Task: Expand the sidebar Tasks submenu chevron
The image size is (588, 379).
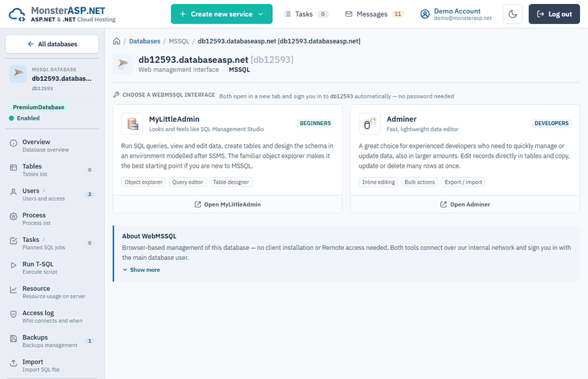Action: [44, 239]
